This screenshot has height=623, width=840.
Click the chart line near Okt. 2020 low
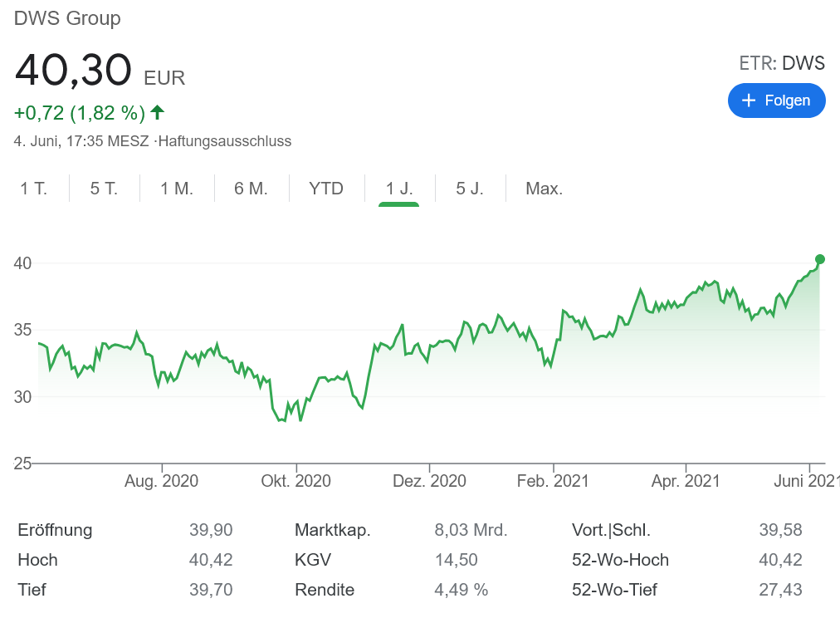coord(281,419)
